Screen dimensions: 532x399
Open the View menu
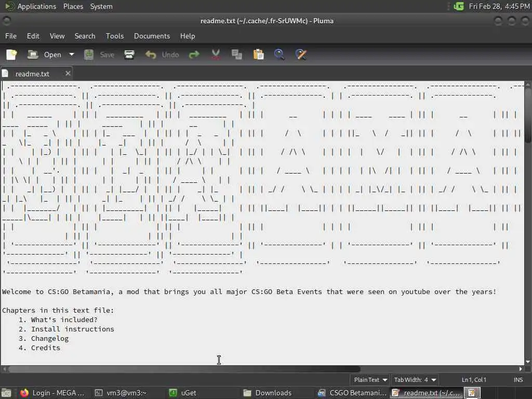(x=57, y=36)
